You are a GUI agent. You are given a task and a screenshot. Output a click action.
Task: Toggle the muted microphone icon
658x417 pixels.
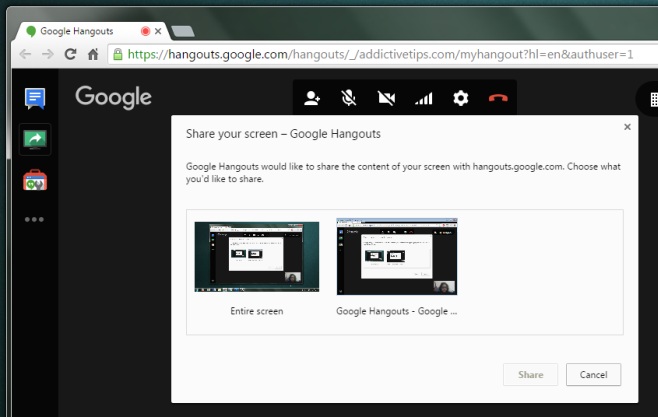(x=348, y=98)
